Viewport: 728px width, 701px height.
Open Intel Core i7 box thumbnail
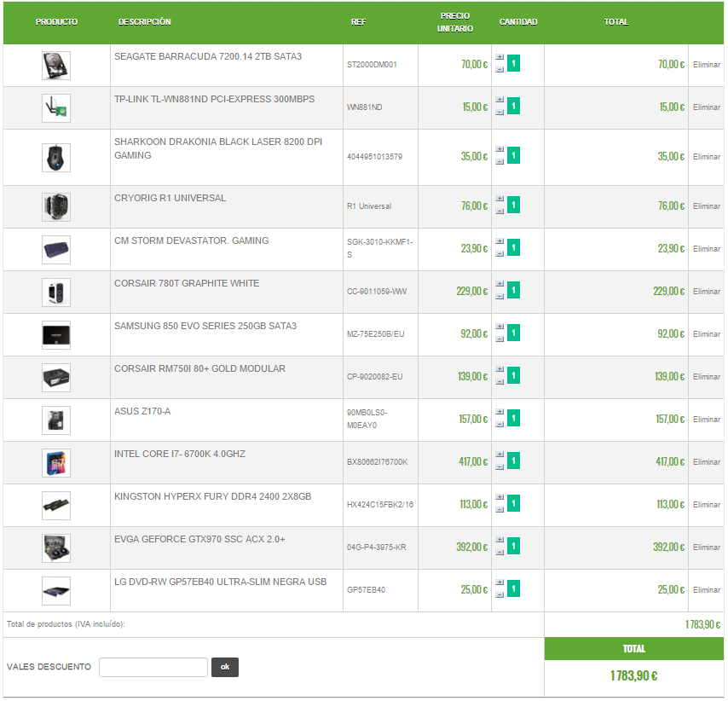[x=56, y=463]
